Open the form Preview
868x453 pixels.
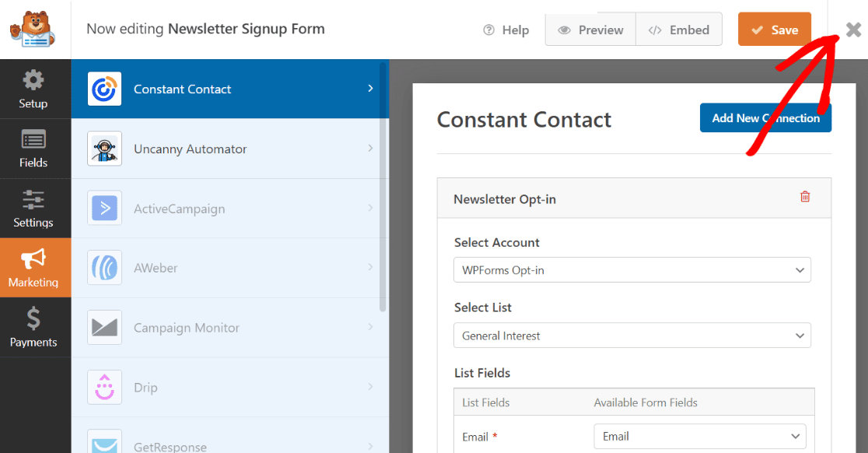pos(590,29)
